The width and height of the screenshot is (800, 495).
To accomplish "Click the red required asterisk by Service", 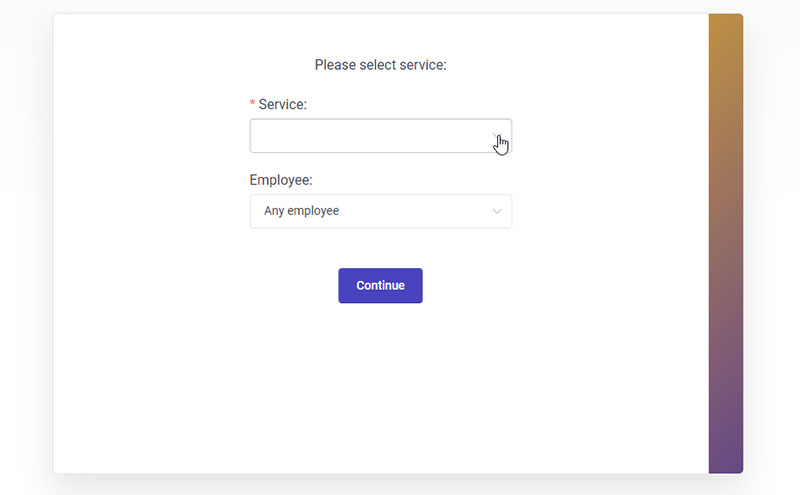I will click(252, 104).
